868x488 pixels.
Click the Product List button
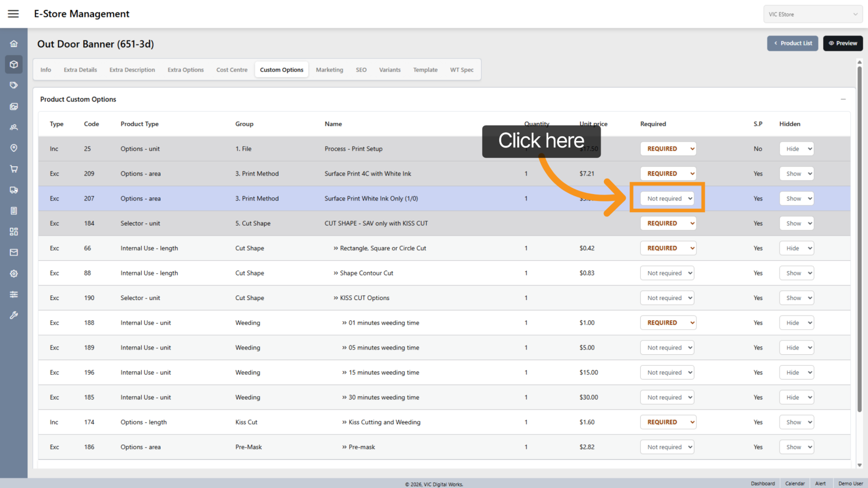(792, 43)
